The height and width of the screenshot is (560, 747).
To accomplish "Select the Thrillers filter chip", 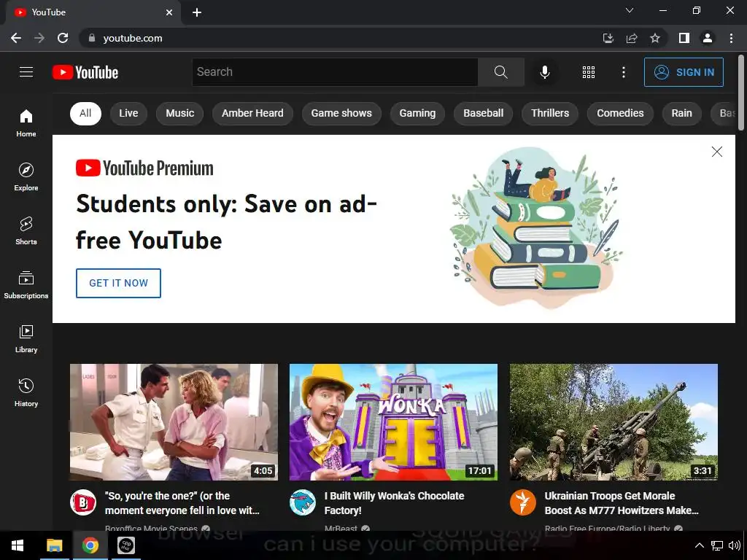I will [550, 113].
